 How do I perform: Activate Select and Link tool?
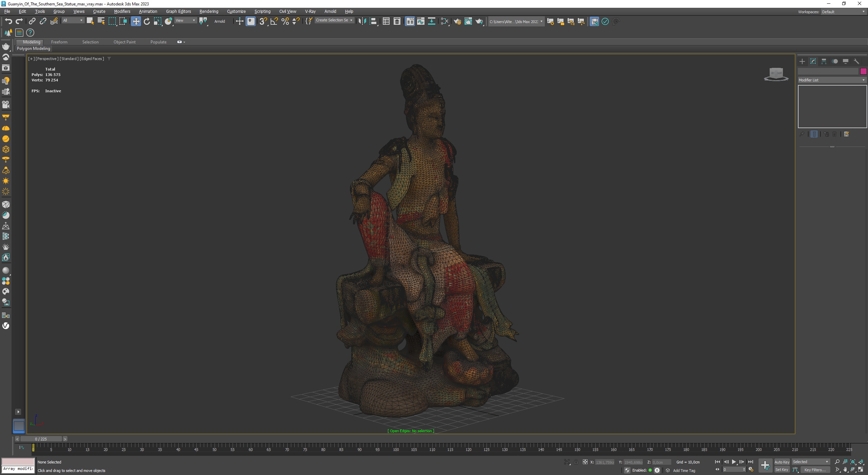[x=32, y=21]
